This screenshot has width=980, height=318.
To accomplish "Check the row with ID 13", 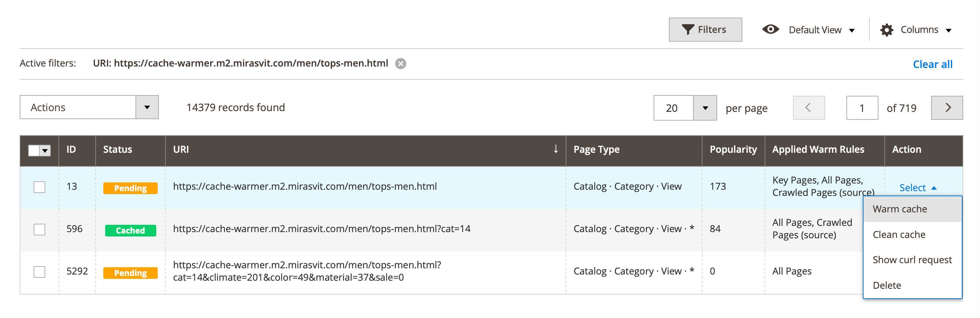I will 39,187.
